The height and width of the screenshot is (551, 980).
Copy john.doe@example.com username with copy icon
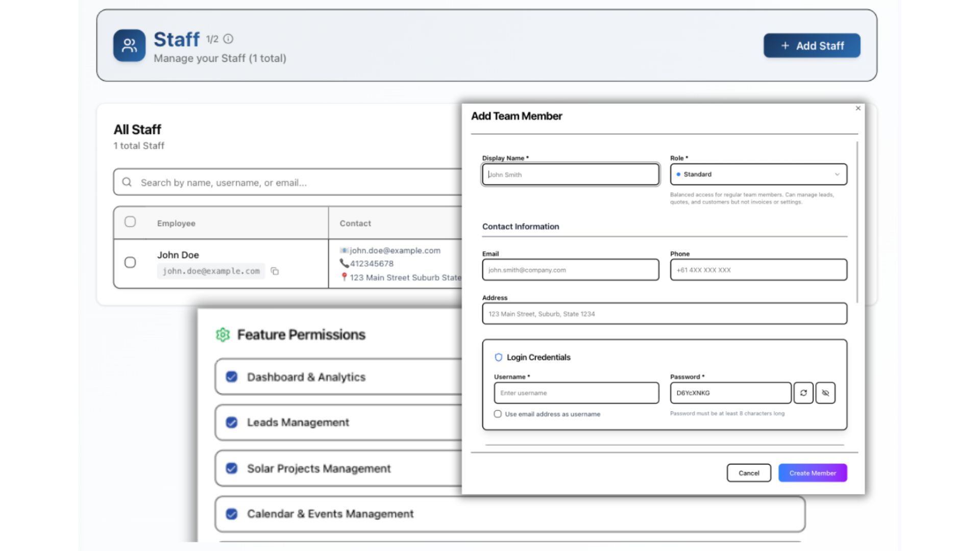(275, 271)
